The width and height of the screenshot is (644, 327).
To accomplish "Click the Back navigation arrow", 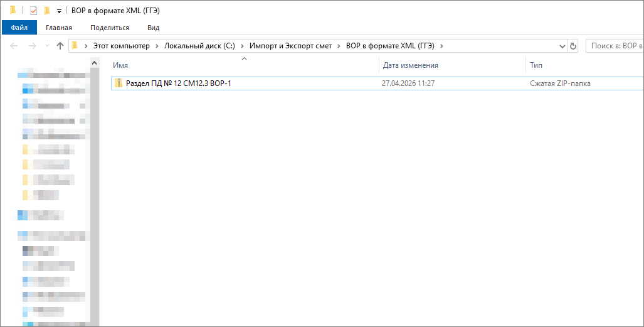I will pyautogui.click(x=14, y=46).
